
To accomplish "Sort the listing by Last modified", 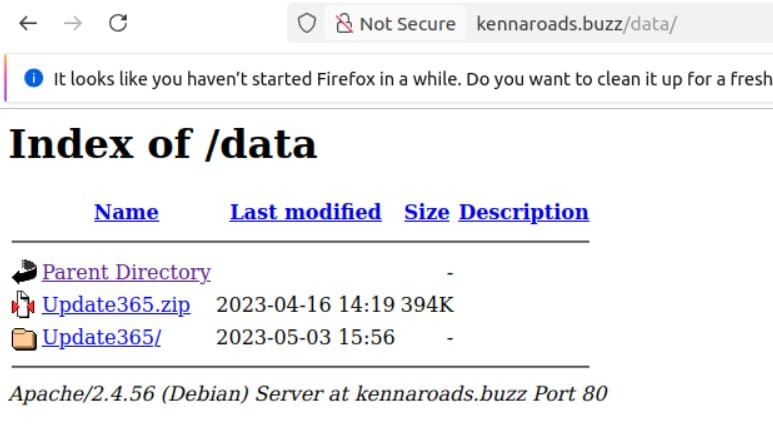I will [305, 212].
